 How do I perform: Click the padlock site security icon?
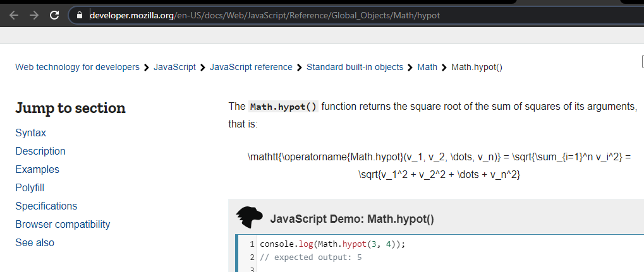pyautogui.click(x=80, y=16)
